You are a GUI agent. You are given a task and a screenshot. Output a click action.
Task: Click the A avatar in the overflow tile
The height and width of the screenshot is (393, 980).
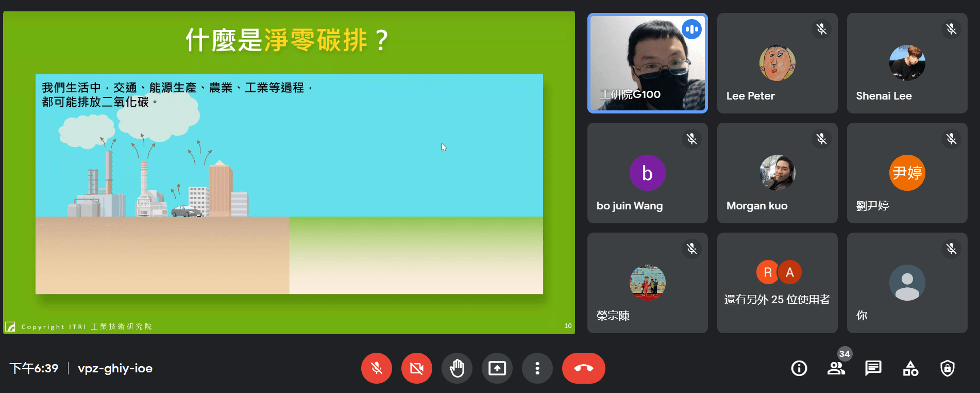click(790, 272)
